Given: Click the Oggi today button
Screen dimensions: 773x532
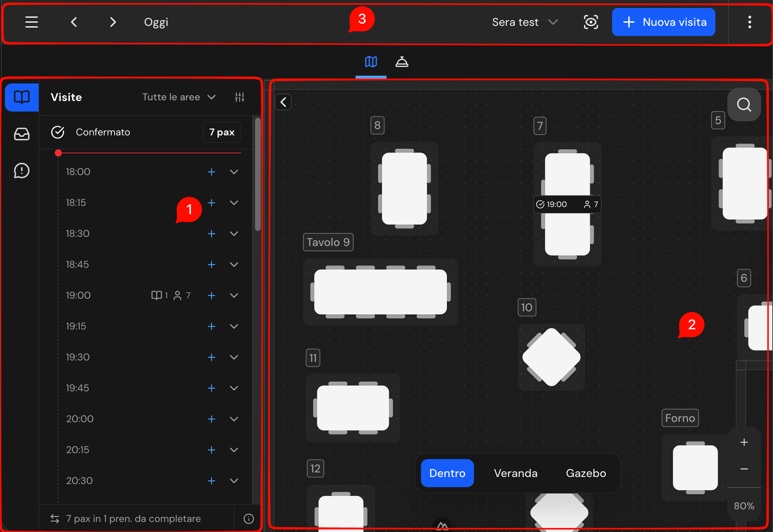Looking at the screenshot, I should point(156,22).
